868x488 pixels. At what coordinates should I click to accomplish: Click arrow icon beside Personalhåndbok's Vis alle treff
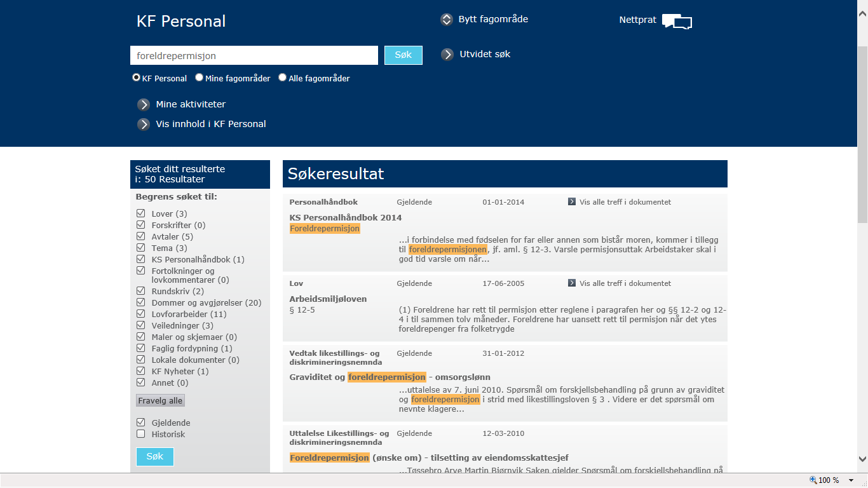[572, 202]
